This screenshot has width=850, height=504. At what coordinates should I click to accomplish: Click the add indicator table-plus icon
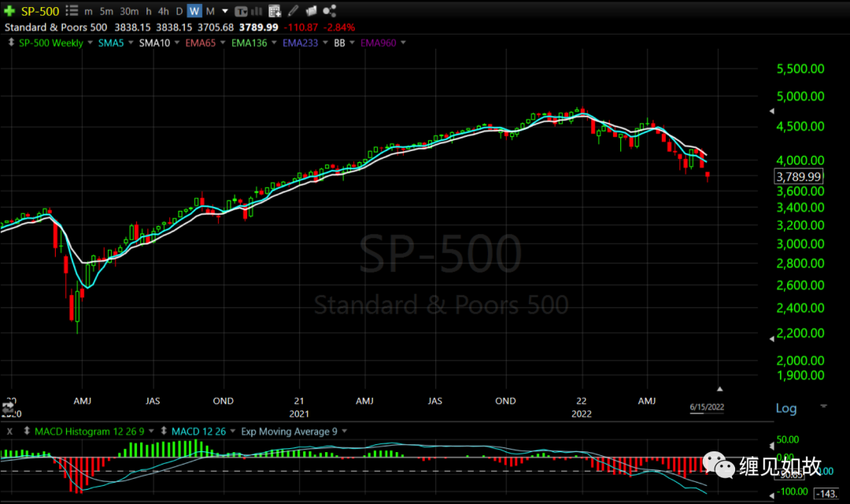pyautogui.click(x=275, y=11)
